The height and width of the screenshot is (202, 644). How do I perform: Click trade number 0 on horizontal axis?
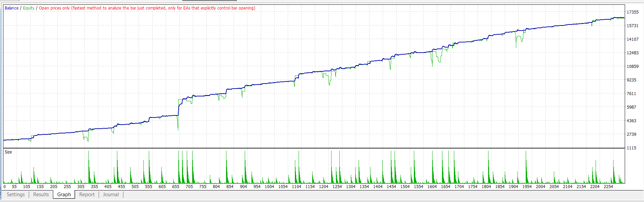4,187
